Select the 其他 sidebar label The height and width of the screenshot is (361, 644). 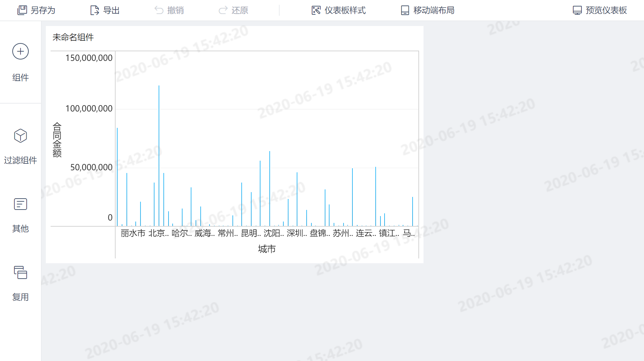(21, 228)
